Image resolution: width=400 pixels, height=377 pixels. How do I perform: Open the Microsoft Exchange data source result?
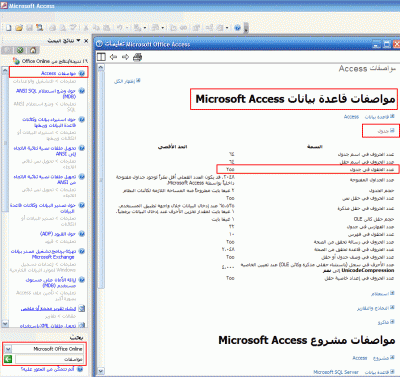[x=44, y=254]
